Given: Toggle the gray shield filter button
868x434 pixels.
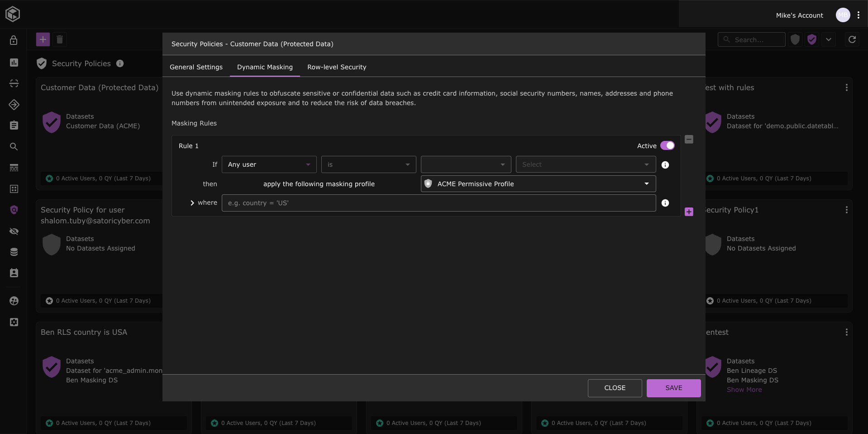Looking at the screenshot, I should pos(795,39).
